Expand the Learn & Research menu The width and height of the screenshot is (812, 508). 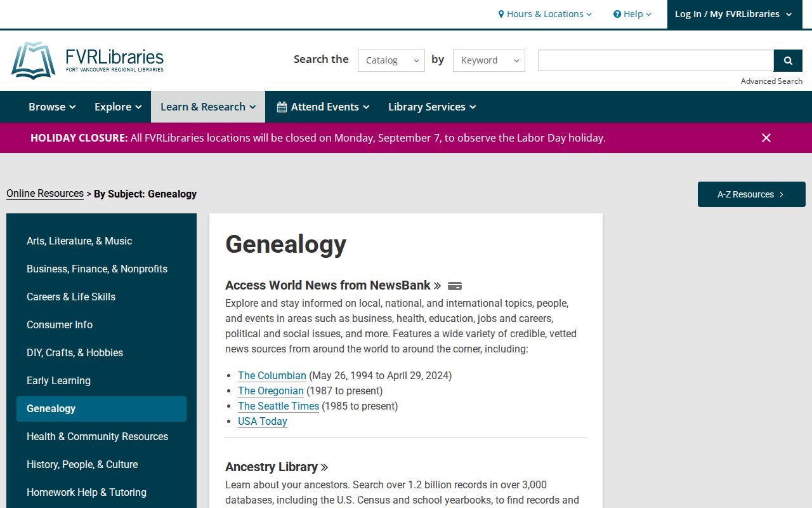point(208,107)
